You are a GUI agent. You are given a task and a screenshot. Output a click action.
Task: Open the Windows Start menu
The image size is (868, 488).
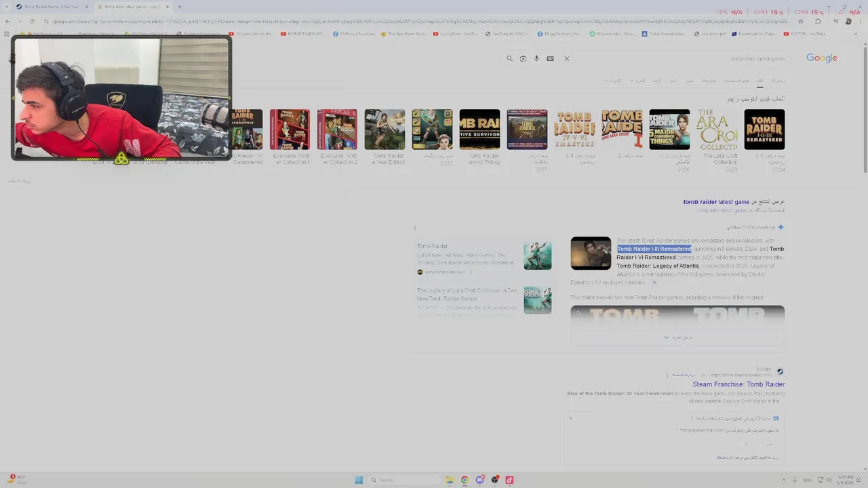pyautogui.click(x=359, y=480)
